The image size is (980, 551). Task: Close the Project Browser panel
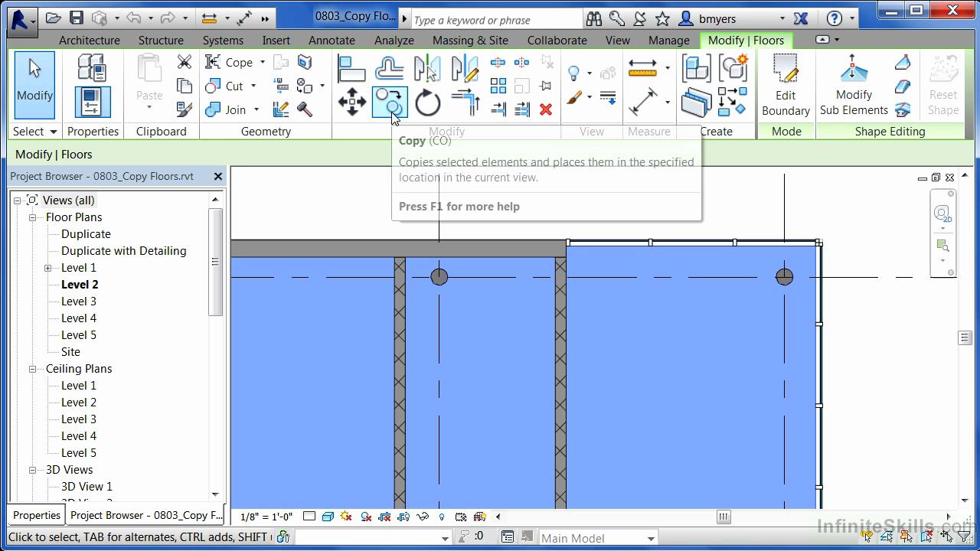point(217,176)
